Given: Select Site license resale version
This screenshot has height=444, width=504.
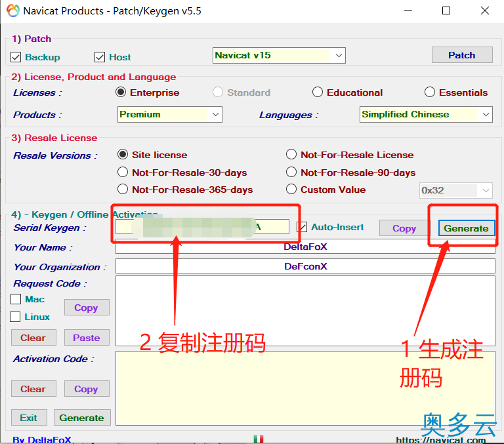Looking at the screenshot, I should coord(123,155).
